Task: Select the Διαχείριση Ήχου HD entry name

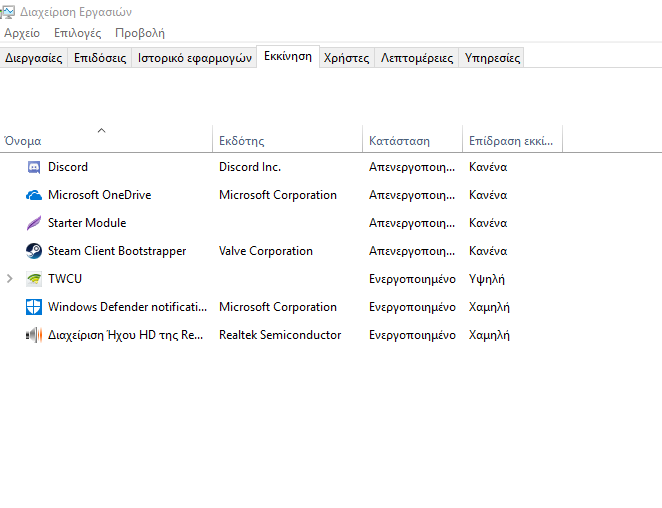Action: coord(125,335)
